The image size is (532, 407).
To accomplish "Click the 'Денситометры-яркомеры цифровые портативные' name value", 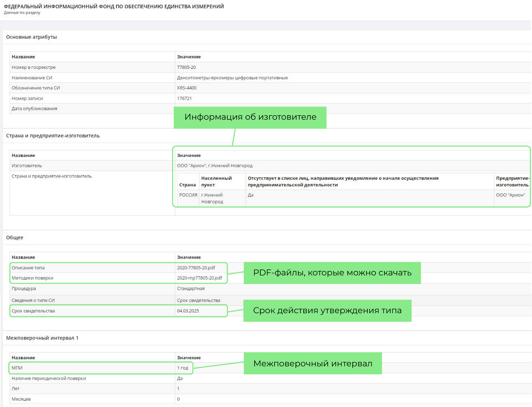I will 232,78.
